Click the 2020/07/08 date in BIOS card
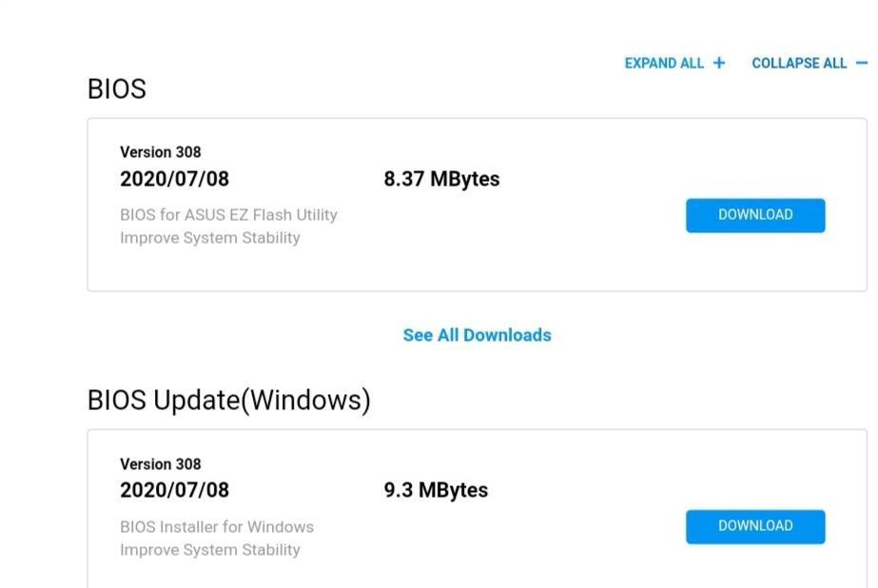Viewport: 878px width, 588px height. [174, 179]
